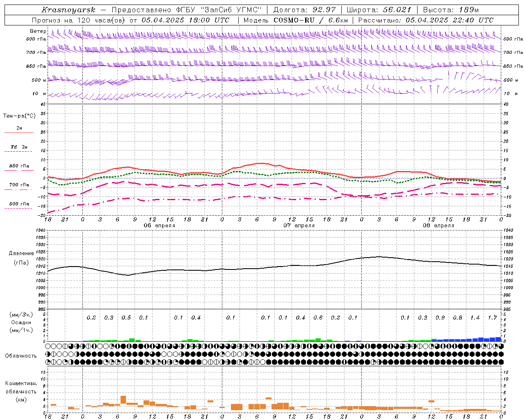The height and width of the screenshot is (420, 525).
Task: Click the 1.7 precipitation value
Action: pyautogui.click(x=492, y=318)
